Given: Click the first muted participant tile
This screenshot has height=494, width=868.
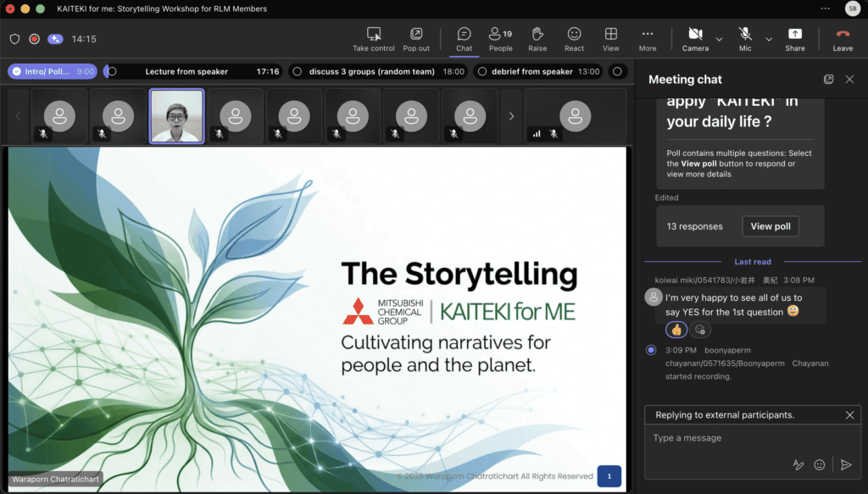Looking at the screenshot, I should (59, 116).
